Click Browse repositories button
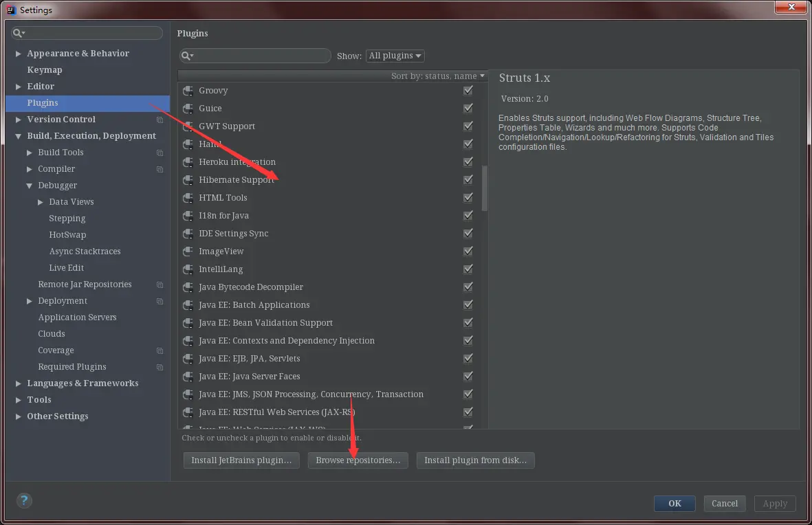 click(358, 460)
